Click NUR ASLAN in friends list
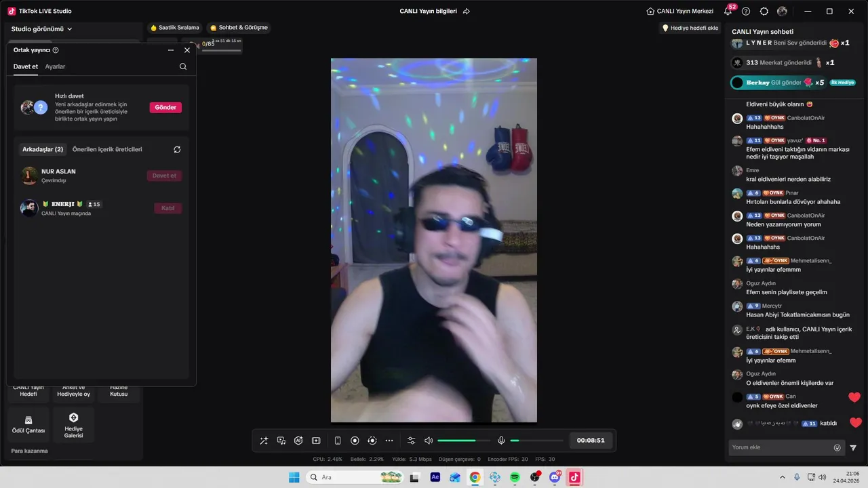This screenshot has height=488, width=868. [x=101, y=176]
